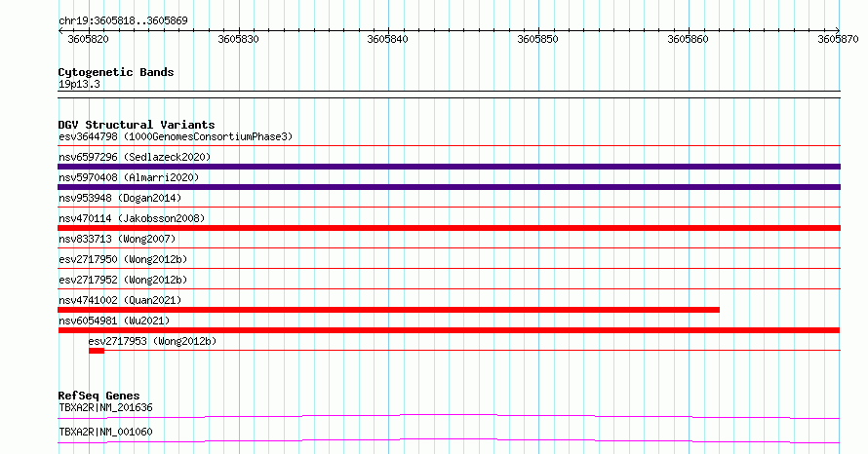Open variant esv2717952 (Wong2012b)
The height and width of the screenshot is (454, 868).
coord(123,280)
